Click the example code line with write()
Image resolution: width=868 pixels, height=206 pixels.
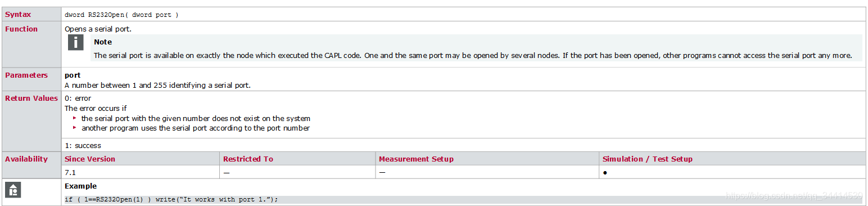171,199
